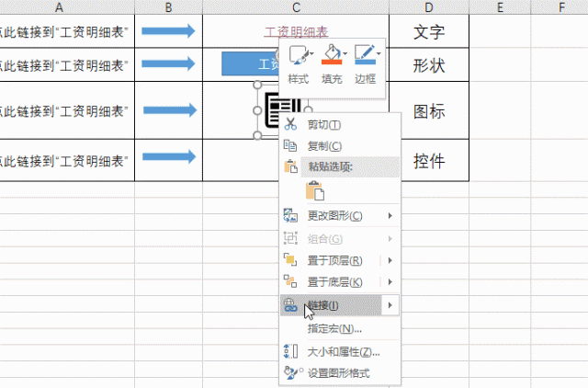Image resolution: width=588 pixels, height=388 pixels.
Task: Choose 设置图形格式 menu entry
Action: pyautogui.click(x=341, y=373)
